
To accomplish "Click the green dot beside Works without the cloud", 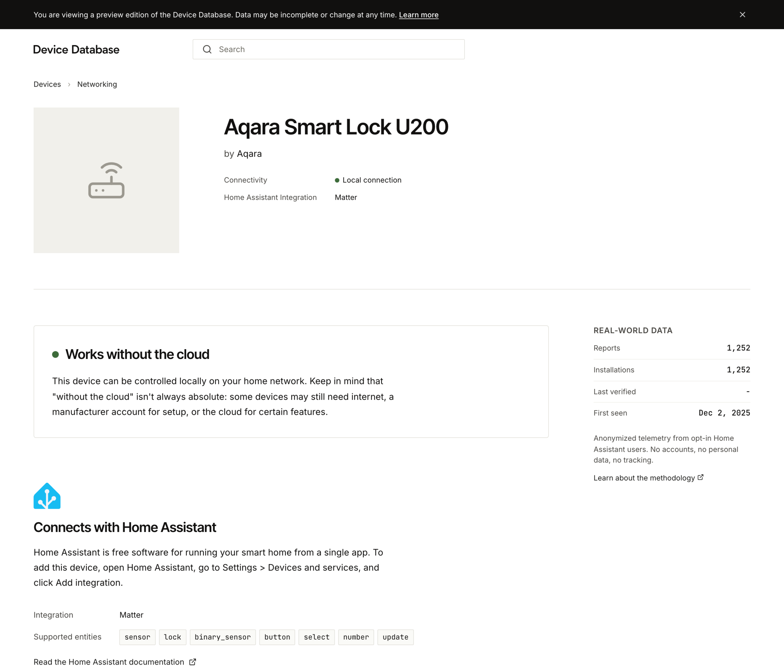I will (56, 355).
